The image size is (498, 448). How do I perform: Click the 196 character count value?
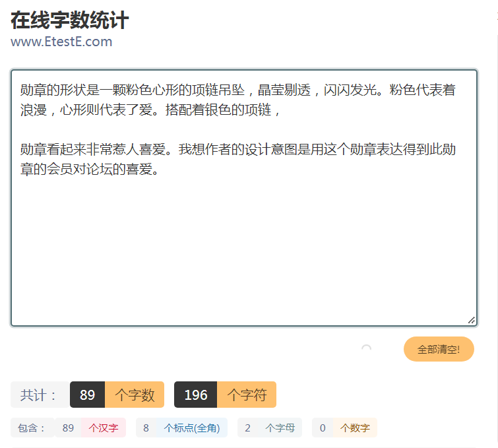[196, 395]
